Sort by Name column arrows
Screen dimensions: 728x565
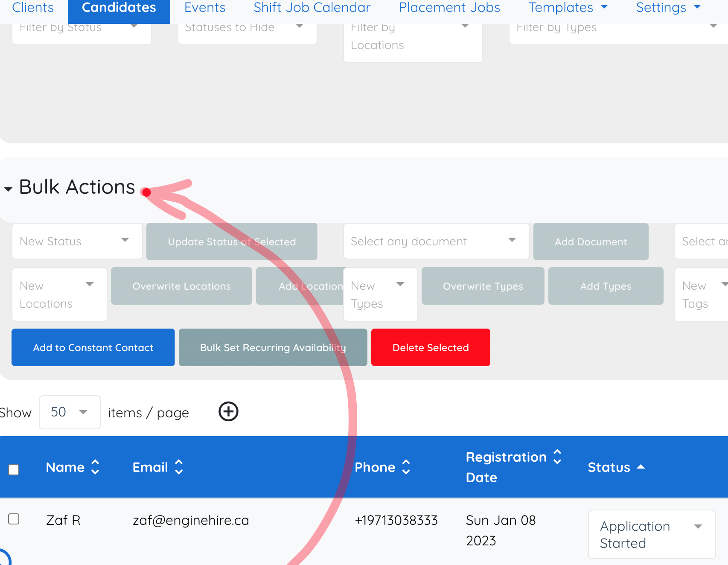coord(95,467)
